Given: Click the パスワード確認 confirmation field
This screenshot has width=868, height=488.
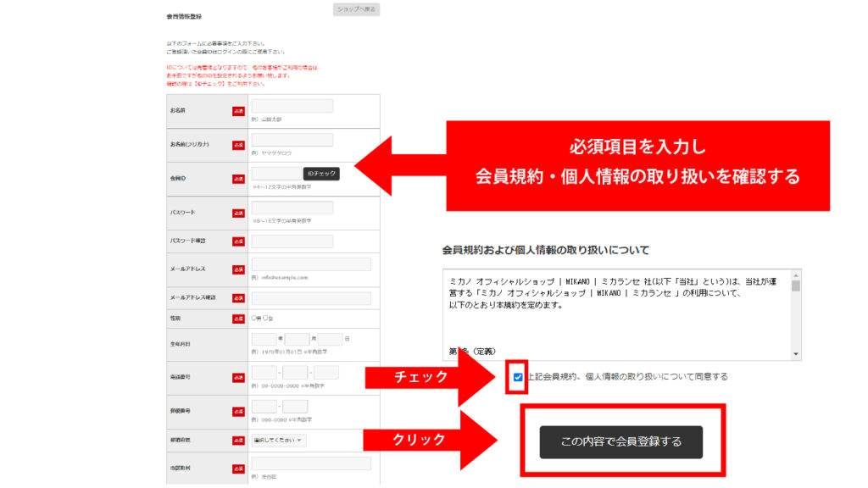Looking at the screenshot, I should pyautogui.click(x=292, y=241).
